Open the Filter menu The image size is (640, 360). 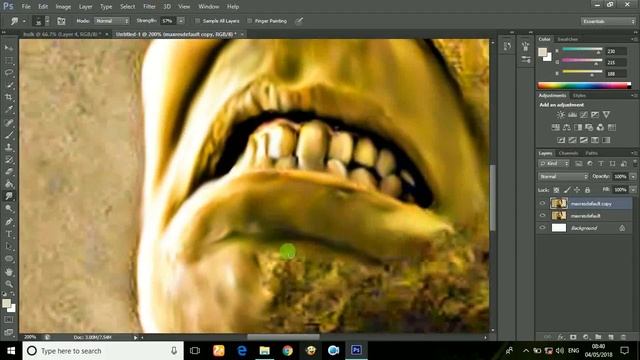click(149, 7)
